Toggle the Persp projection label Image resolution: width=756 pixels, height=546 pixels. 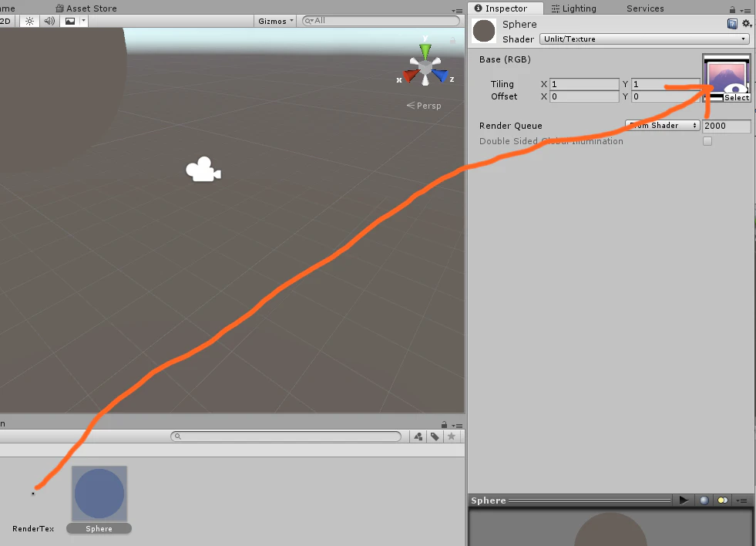pyautogui.click(x=424, y=106)
